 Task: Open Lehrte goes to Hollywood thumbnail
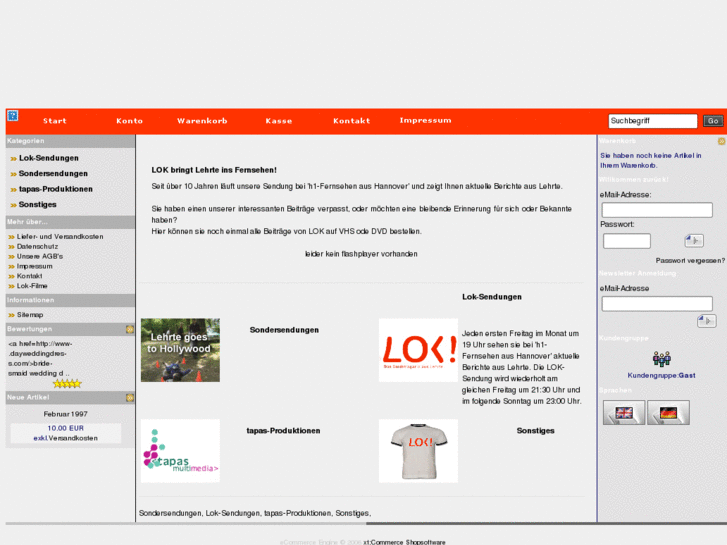(x=180, y=350)
